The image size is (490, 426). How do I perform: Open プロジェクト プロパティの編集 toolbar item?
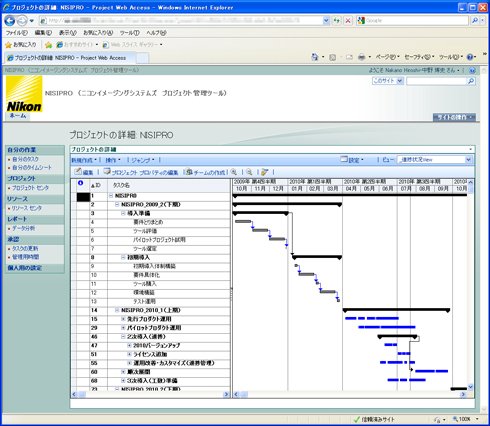pyautogui.click(x=141, y=172)
